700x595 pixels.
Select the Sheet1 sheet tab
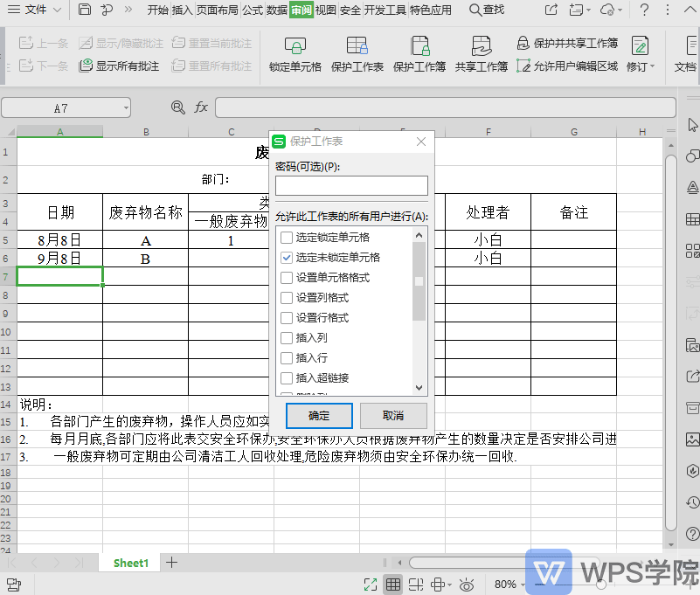pyautogui.click(x=130, y=563)
